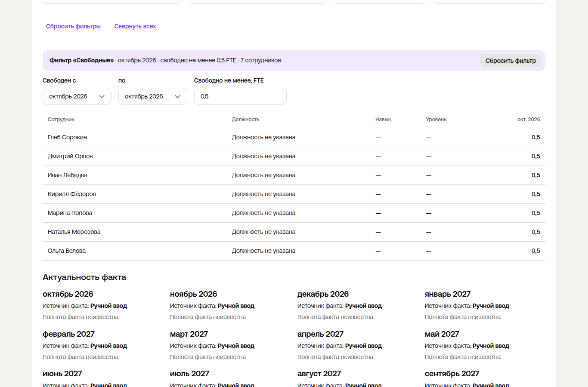Click the 0,5 value for Наталья Морозова
The height and width of the screenshot is (387, 588).
point(535,232)
